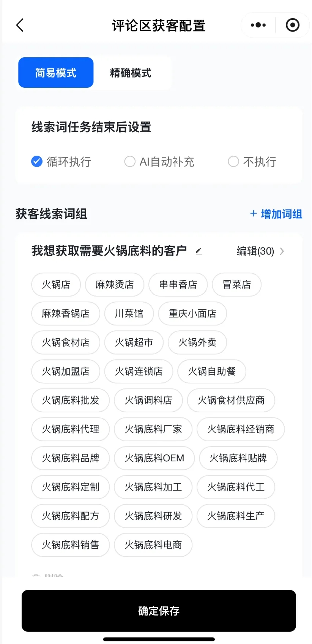Tap the mini-program close circle icon
Viewport: 312px width, 644px height.
pyautogui.click(x=292, y=25)
